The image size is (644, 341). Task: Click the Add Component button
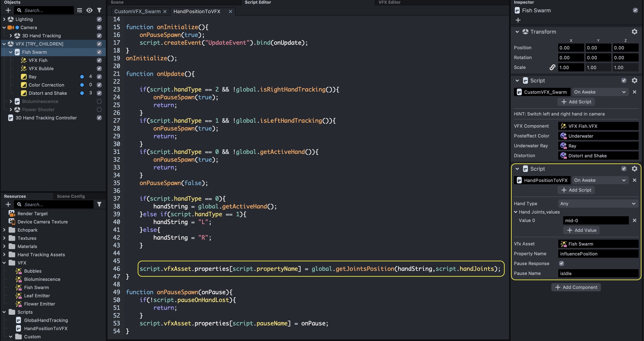point(576,287)
